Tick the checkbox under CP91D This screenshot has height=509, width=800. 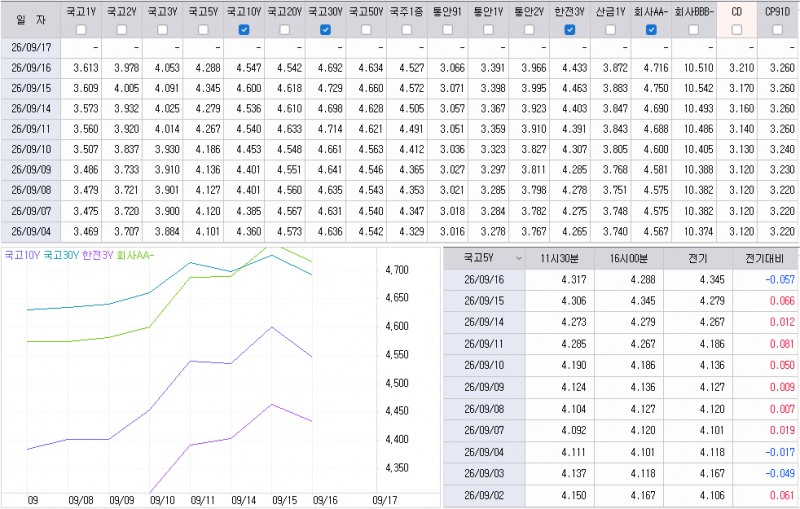click(778, 30)
